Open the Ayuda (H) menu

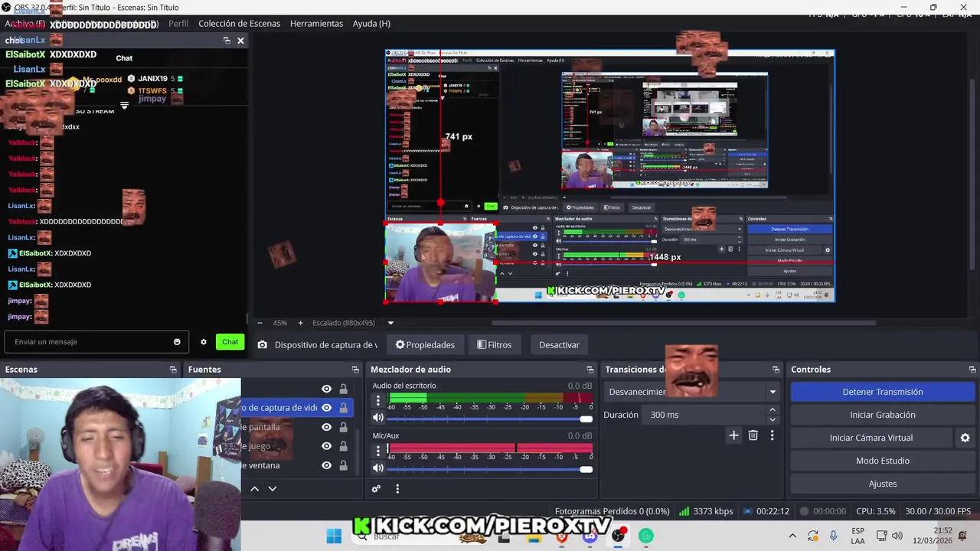click(x=371, y=24)
